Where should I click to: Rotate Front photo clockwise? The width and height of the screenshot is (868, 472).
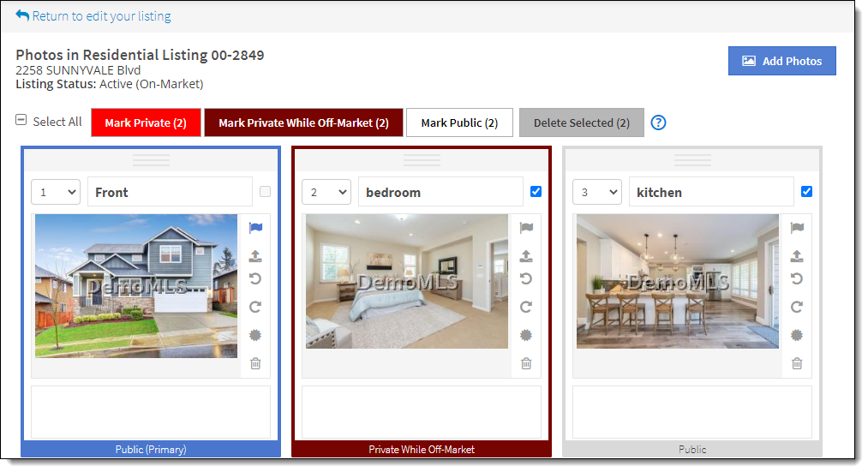click(255, 307)
